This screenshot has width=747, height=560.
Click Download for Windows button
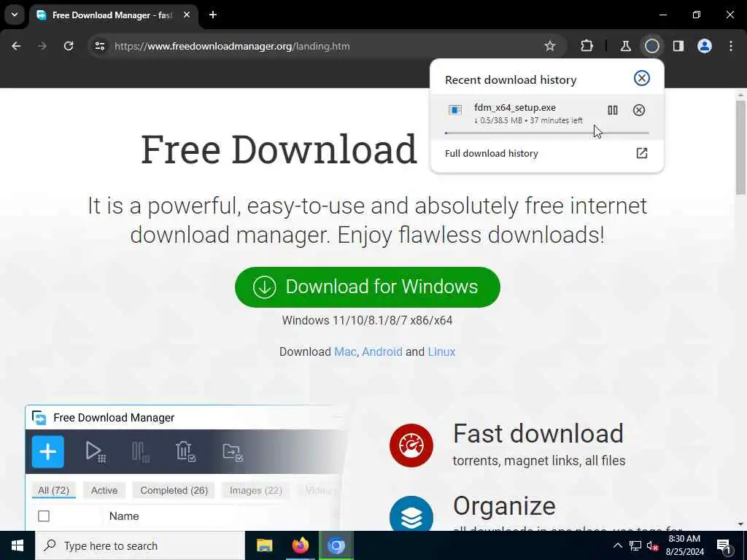coord(368,287)
